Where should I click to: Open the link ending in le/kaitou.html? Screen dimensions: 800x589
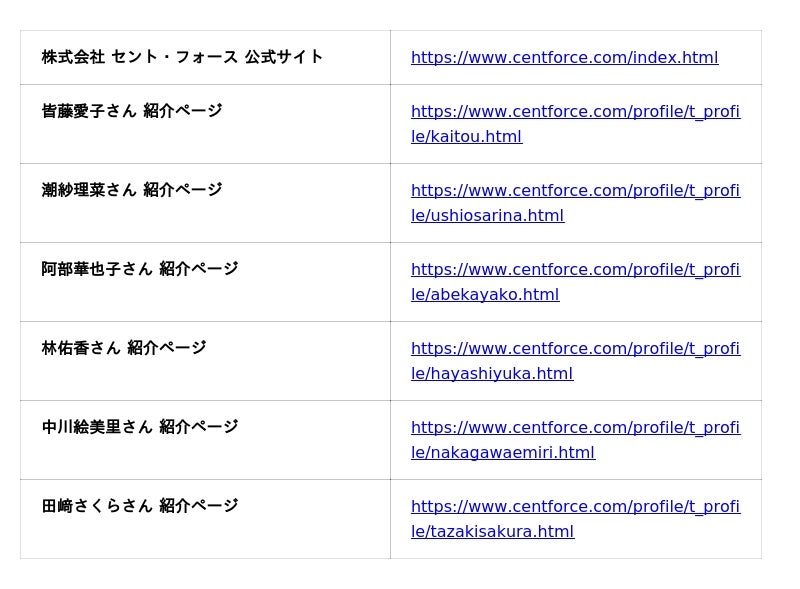pos(466,137)
